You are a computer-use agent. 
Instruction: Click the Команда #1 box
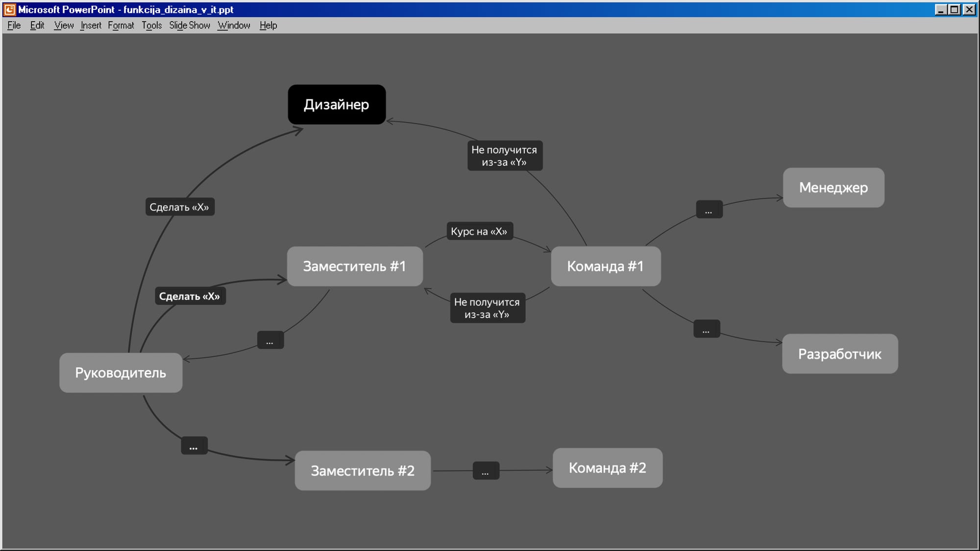[x=606, y=266]
